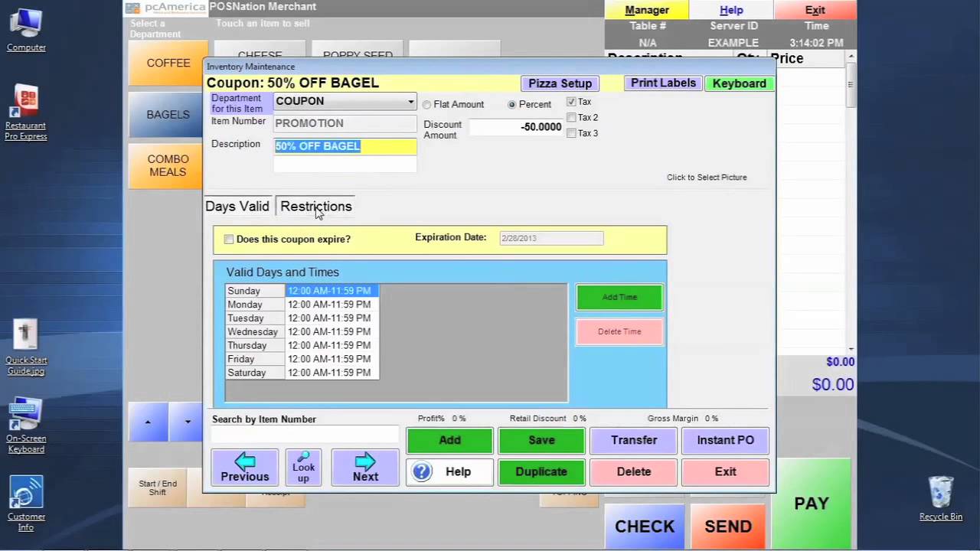Screen dimensions: 980x551
Task: Select Friday's time slot cell
Action: tap(332, 359)
